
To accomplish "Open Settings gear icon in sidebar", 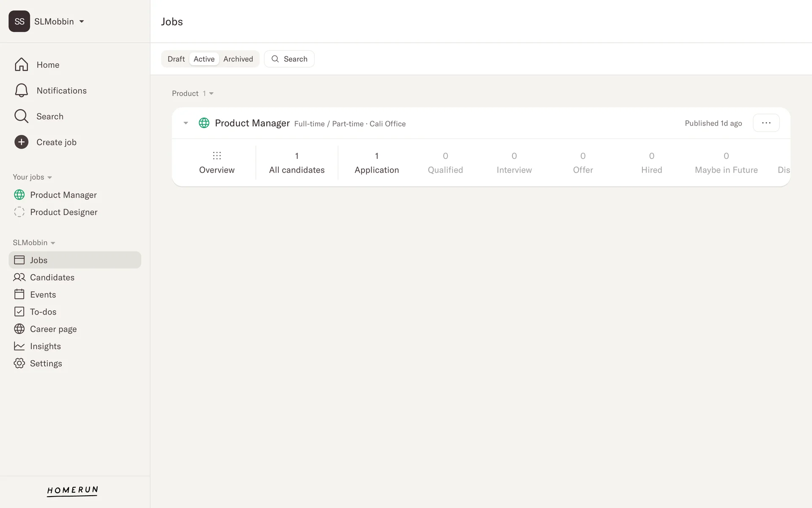I will pyautogui.click(x=19, y=364).
